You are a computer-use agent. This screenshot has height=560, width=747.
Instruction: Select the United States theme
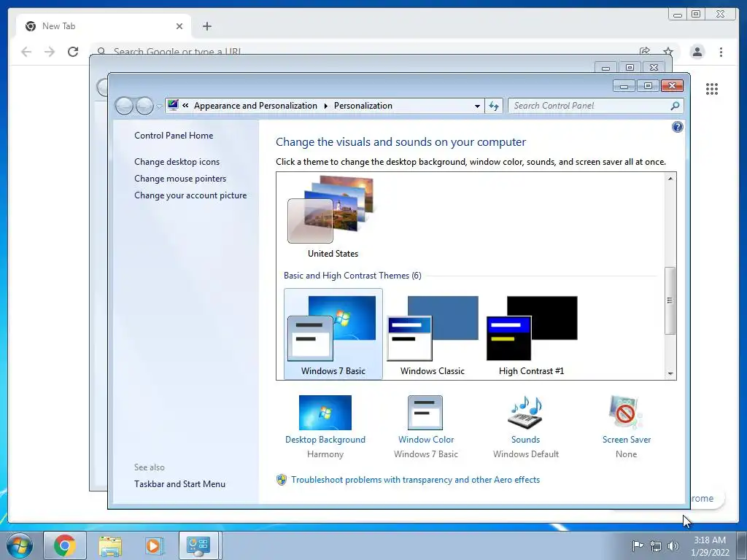(333, 217)
